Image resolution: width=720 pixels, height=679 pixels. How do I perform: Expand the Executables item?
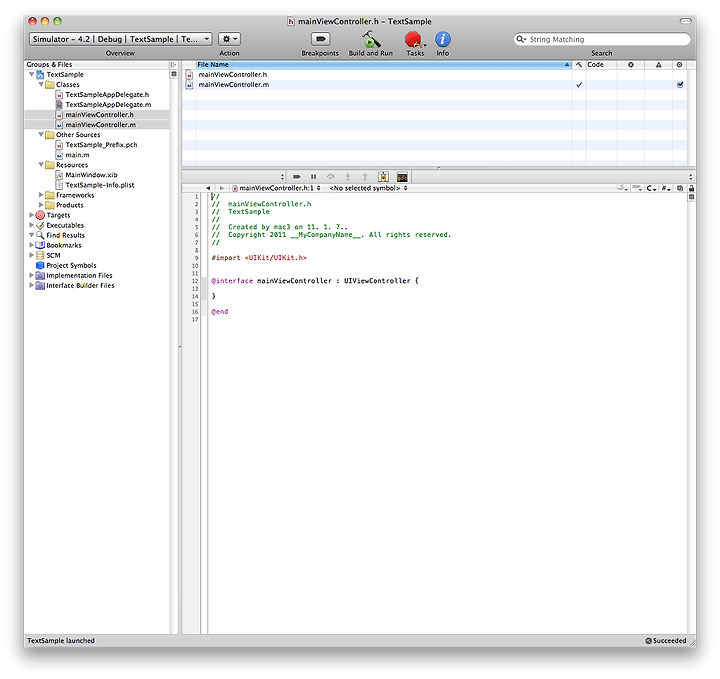click(32, 225)
